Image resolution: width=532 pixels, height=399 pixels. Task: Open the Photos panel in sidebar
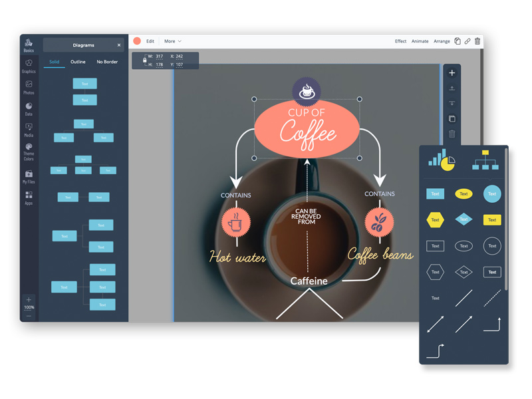[29, 86]
